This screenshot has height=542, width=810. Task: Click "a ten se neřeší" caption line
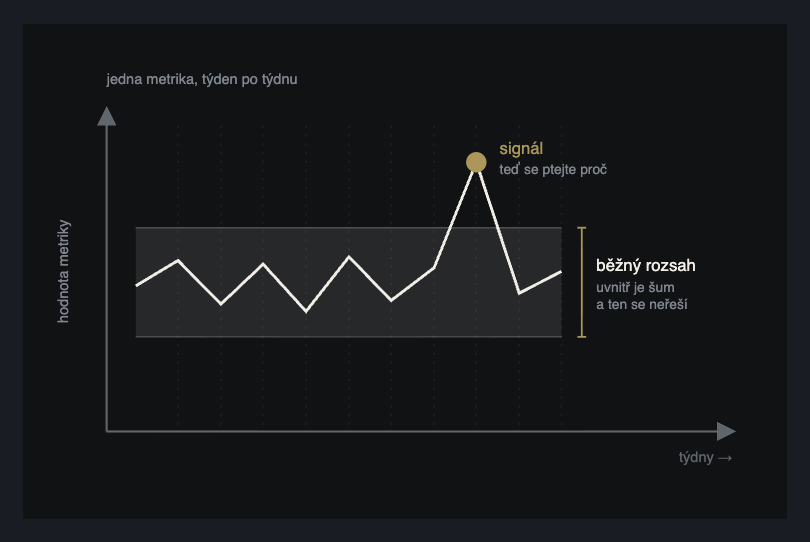click(x=642, y=304)
